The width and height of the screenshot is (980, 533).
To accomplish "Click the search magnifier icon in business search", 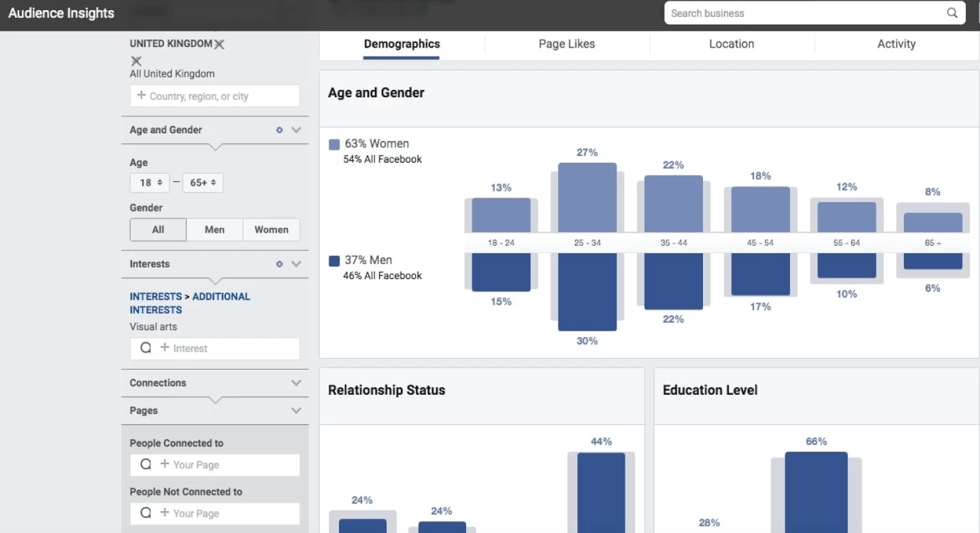I will pos(952,13).
